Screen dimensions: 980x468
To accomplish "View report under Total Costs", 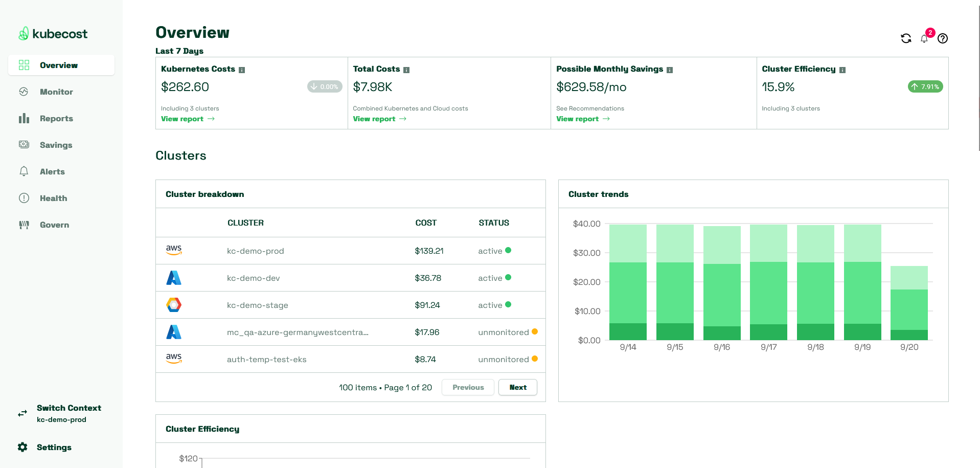I will coord(380,119).
